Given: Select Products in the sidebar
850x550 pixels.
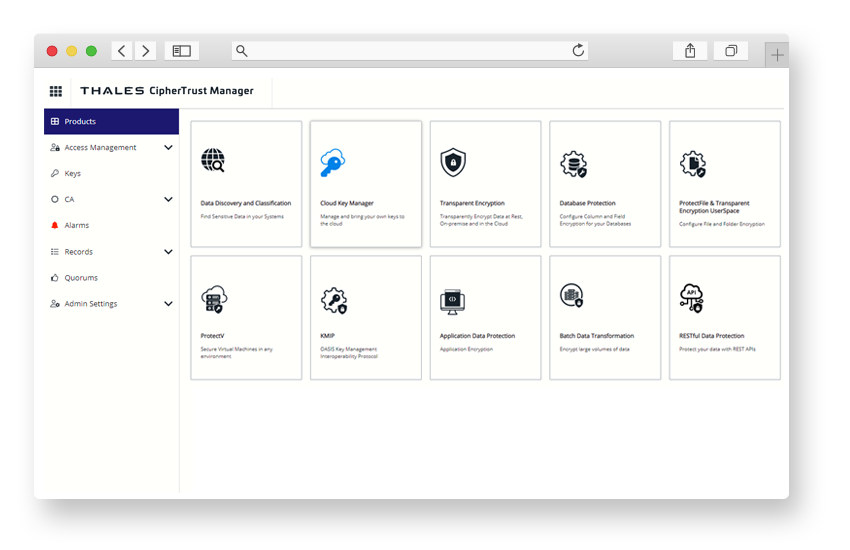Looking at the screenshot, I should coord(111,121).
